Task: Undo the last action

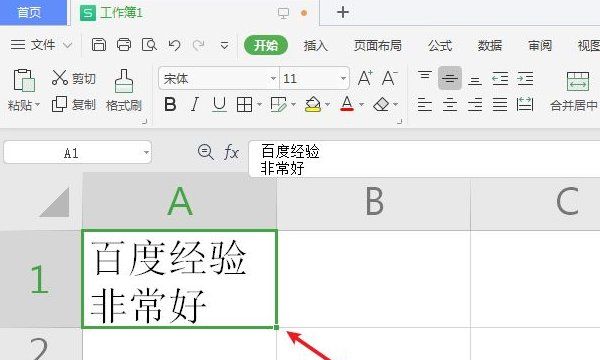Action: tap(174, 45)
